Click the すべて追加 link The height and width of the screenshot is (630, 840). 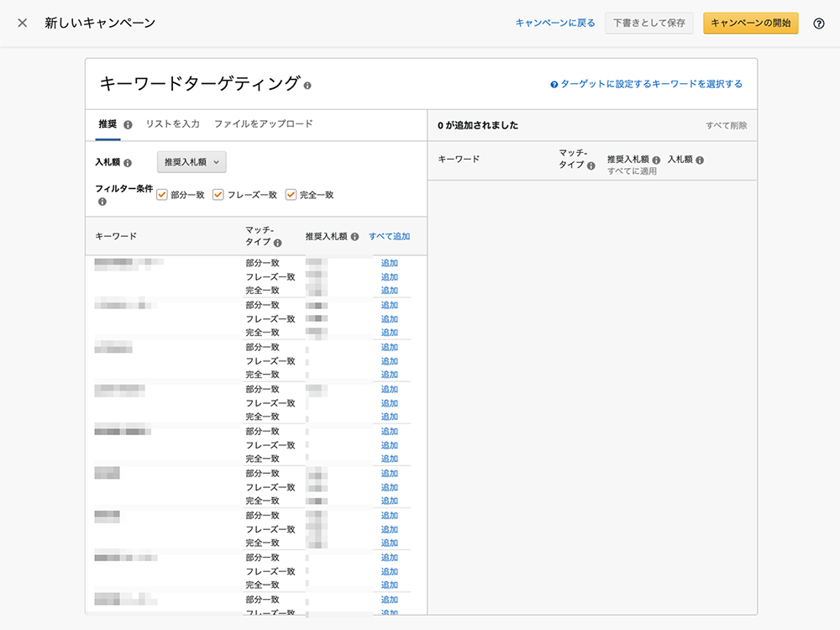click(x=390, y=236)
